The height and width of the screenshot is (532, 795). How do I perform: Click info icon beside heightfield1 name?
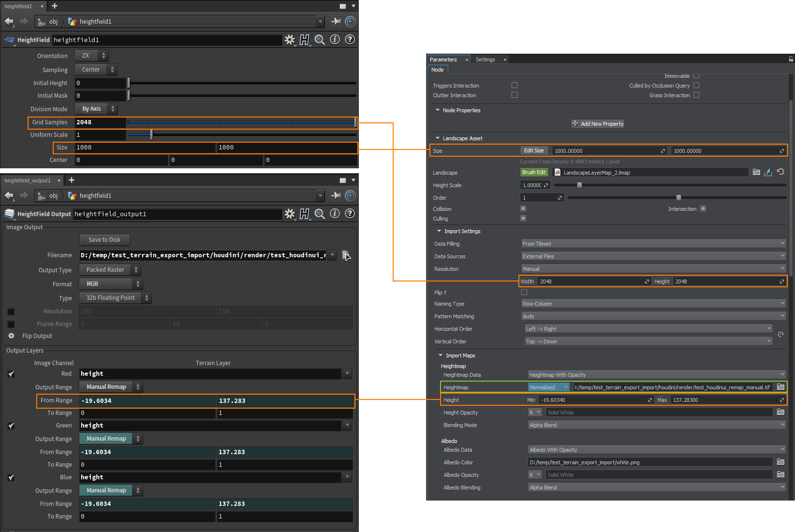(x=335, y=40)
